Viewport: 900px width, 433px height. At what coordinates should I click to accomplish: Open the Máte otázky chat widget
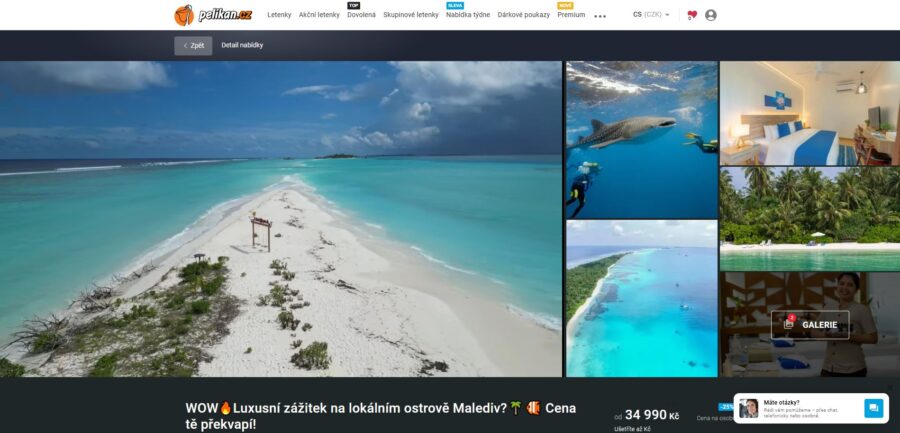tap(811, 408)
